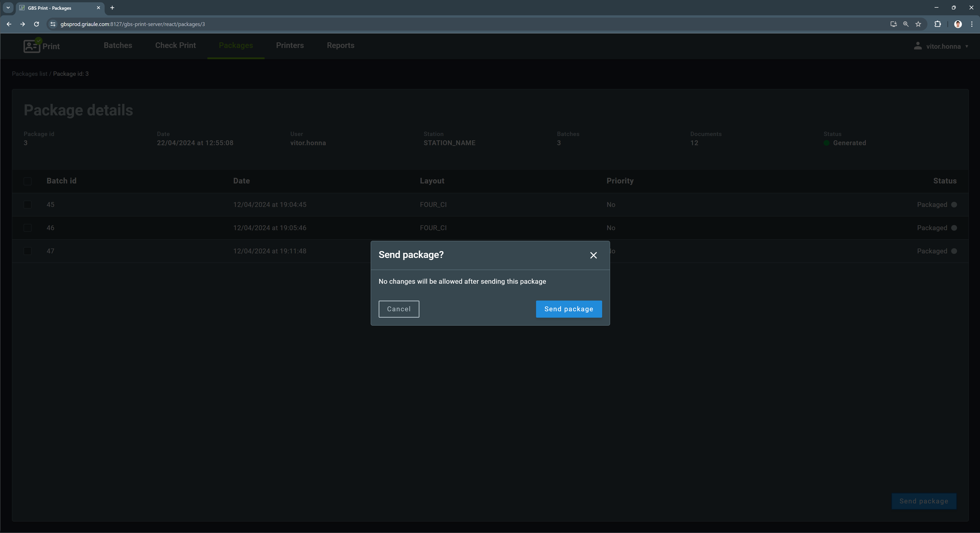Click FOUR_CI layout in batch 46 row
The height and width of the screenshot is (533, 980).
433,228
